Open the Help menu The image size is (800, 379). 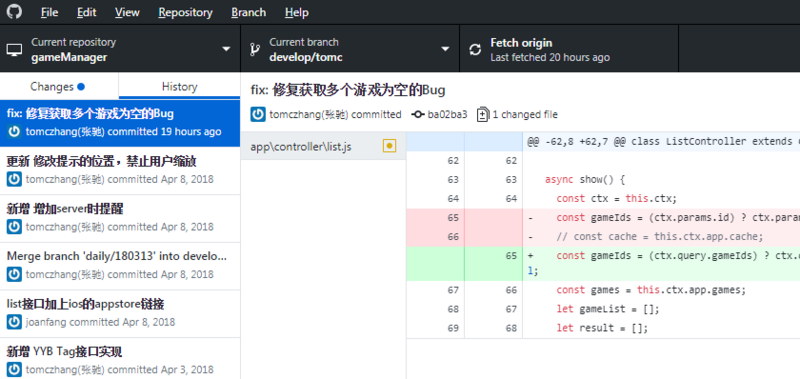point(296,12)
